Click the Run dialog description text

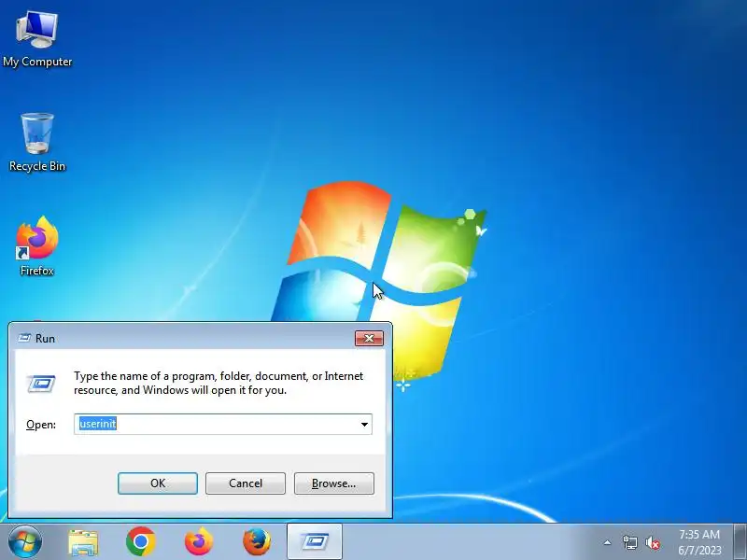(x=218, y=383)
